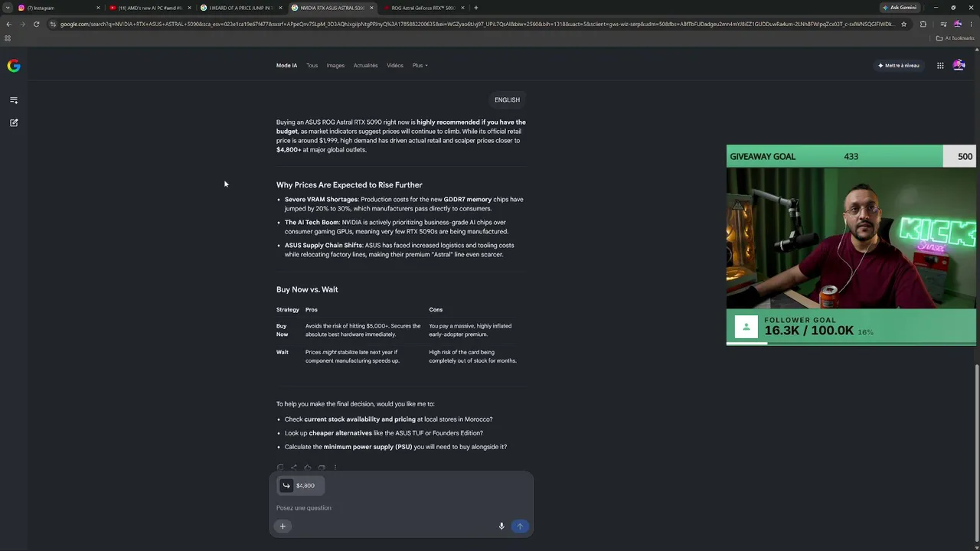Click the 'Wait' strategy table cell
The image size is (980, 551).
tap(283, 352)
